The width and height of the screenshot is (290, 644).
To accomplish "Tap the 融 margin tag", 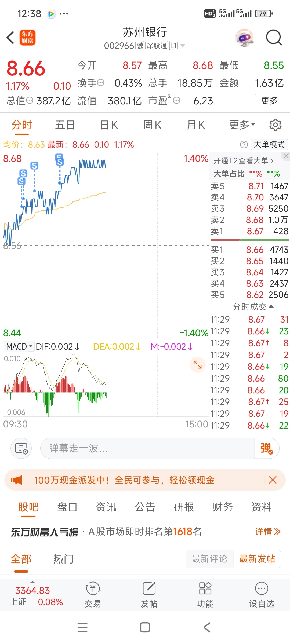I will (140, 46).
